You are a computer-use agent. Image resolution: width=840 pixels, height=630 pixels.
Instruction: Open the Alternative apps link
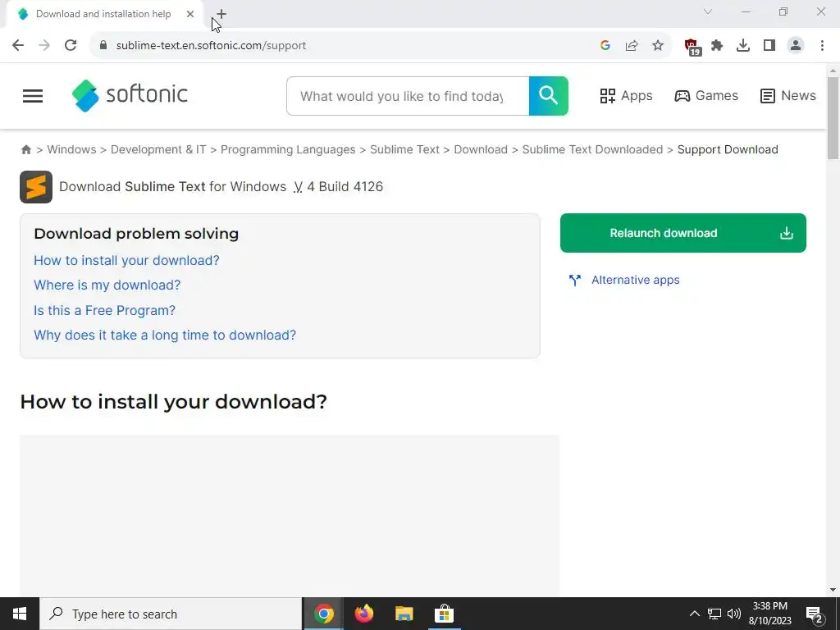(636, 280)
